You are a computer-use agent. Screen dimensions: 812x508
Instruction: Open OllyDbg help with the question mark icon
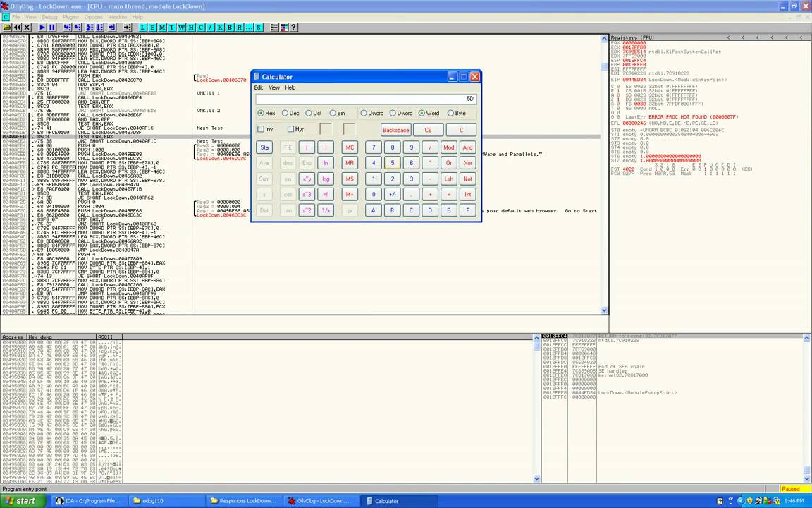[294, 28]
